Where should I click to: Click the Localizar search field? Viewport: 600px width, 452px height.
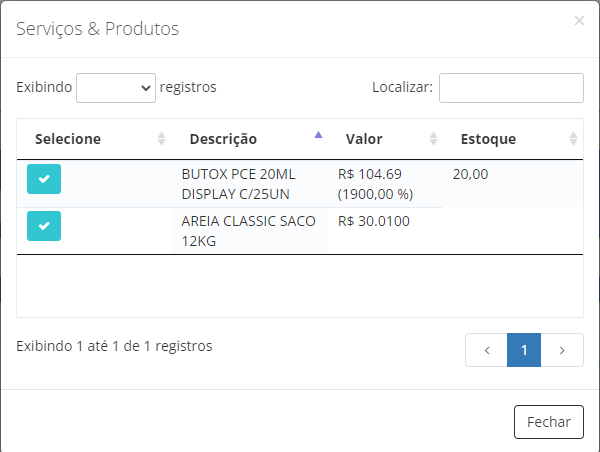511,88
